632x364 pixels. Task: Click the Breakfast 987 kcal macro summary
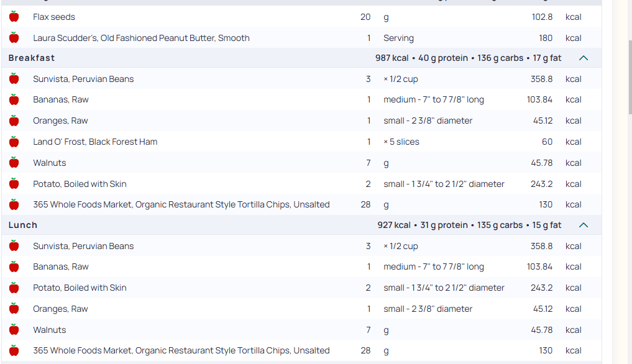tap(468, 58)
